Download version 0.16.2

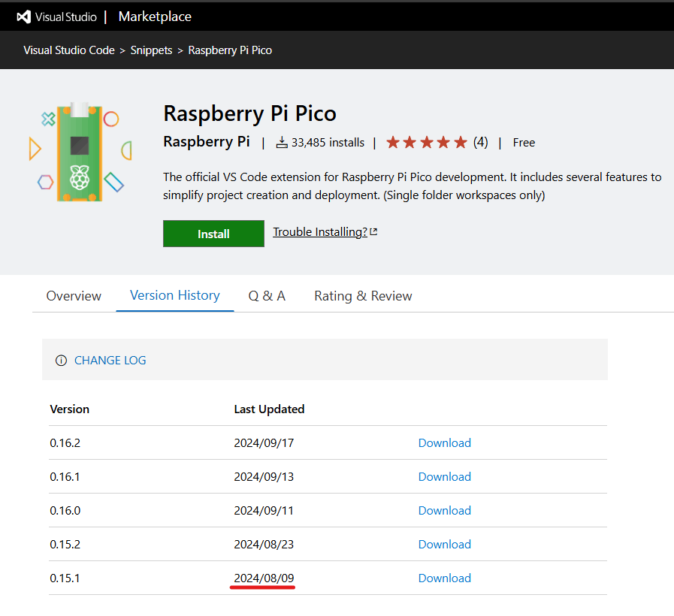tap(445, 442)
